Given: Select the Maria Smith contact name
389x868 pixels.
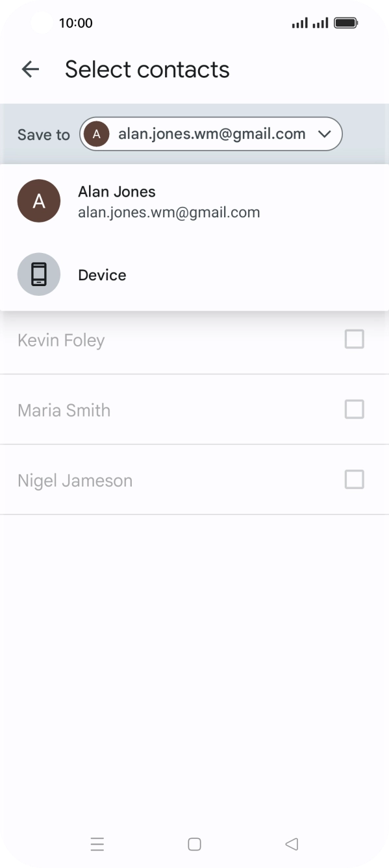Looking at the screenshot, I should point(64,410).
